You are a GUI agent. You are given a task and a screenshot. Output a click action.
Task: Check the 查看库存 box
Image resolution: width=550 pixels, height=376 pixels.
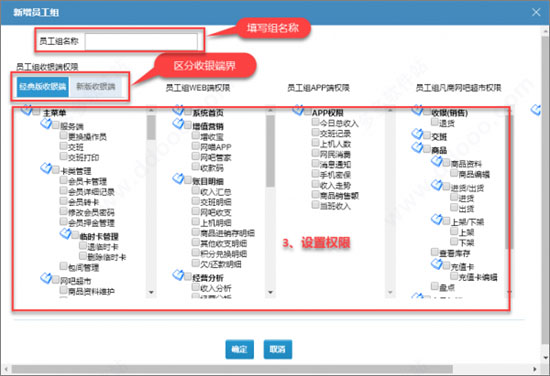(x=435, y=252)
